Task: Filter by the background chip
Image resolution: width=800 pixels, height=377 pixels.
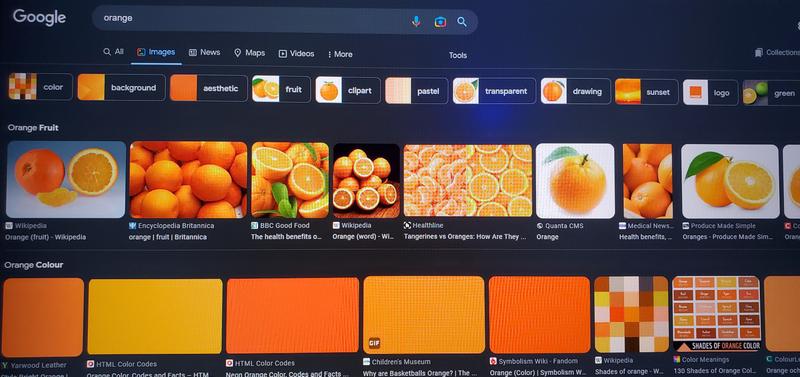Action: [x=121, y=87]
